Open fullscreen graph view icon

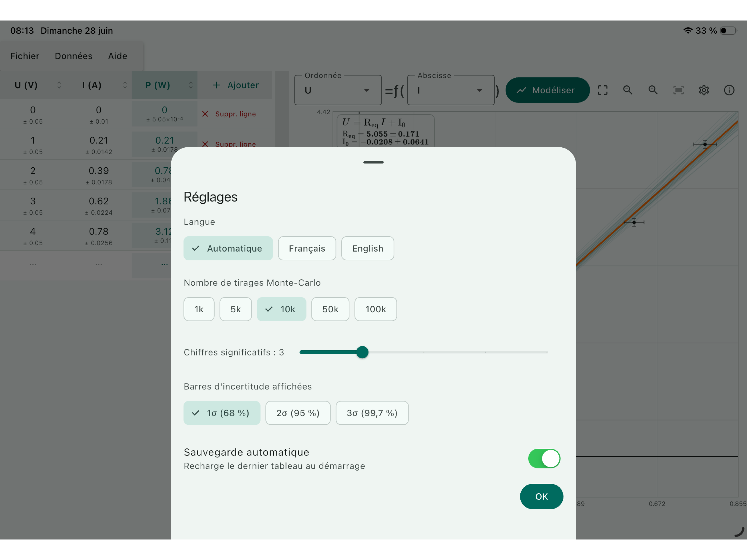(x=602, y=90)
